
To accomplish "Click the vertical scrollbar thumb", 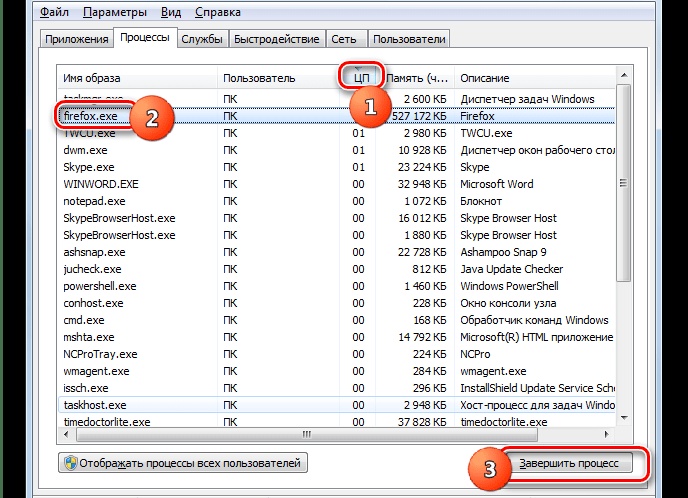I will 624,183.
